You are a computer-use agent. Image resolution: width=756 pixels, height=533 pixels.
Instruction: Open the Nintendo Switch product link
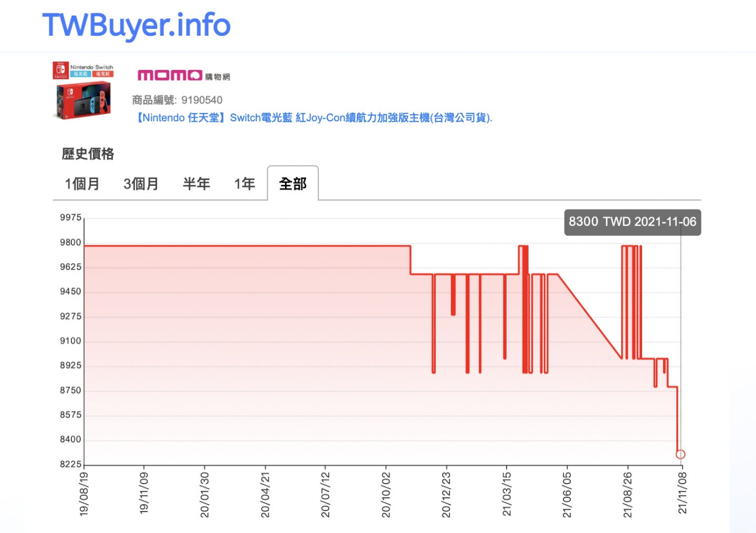[313, 118]
